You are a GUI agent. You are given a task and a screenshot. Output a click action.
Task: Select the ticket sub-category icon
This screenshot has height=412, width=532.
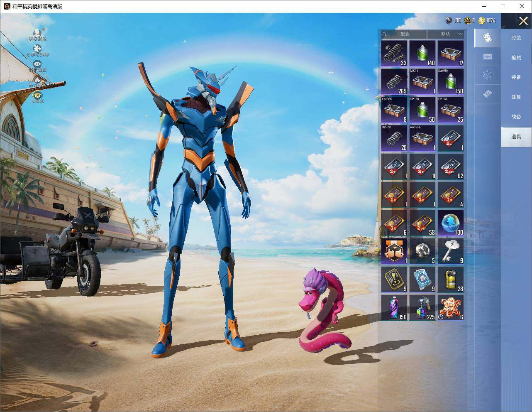click(488, 94)
